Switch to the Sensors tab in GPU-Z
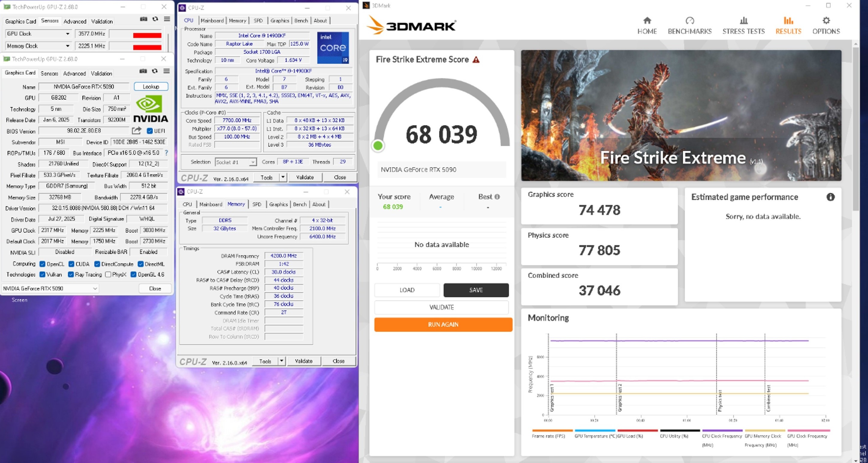868x463 pixels. click(49, 73)
